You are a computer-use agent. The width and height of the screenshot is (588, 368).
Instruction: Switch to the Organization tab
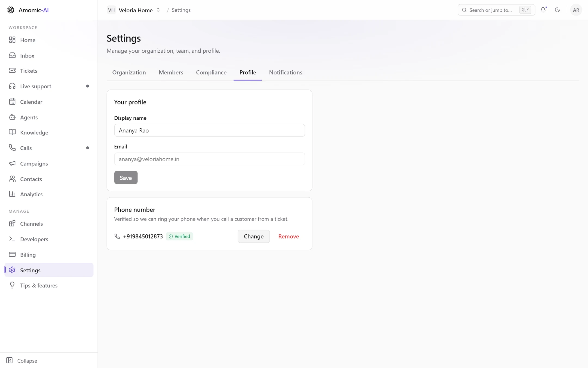pos(129,72)
